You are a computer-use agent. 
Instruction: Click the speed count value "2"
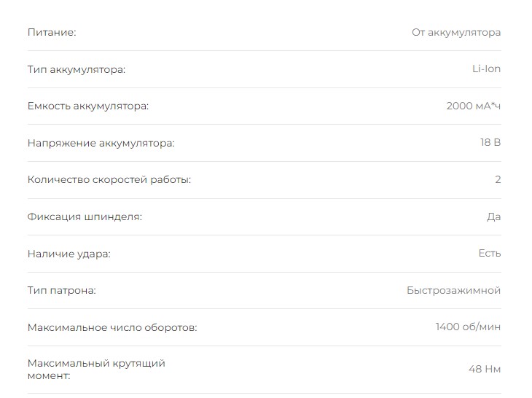tap(498, 180)
